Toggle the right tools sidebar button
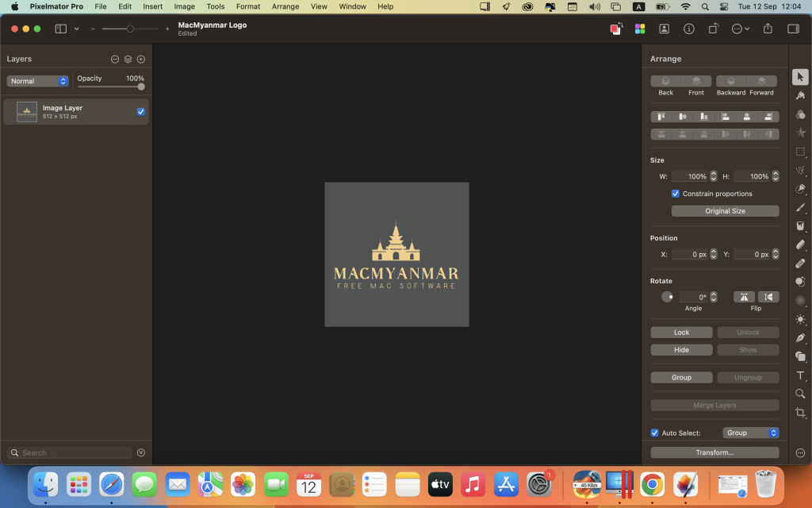 (793, 29)
